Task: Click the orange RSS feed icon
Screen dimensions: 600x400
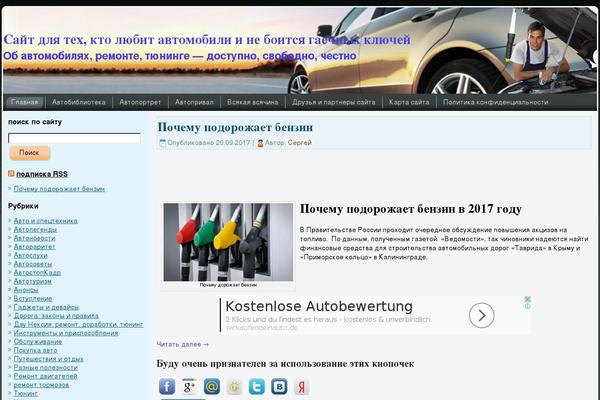Action: pos(11,174)
